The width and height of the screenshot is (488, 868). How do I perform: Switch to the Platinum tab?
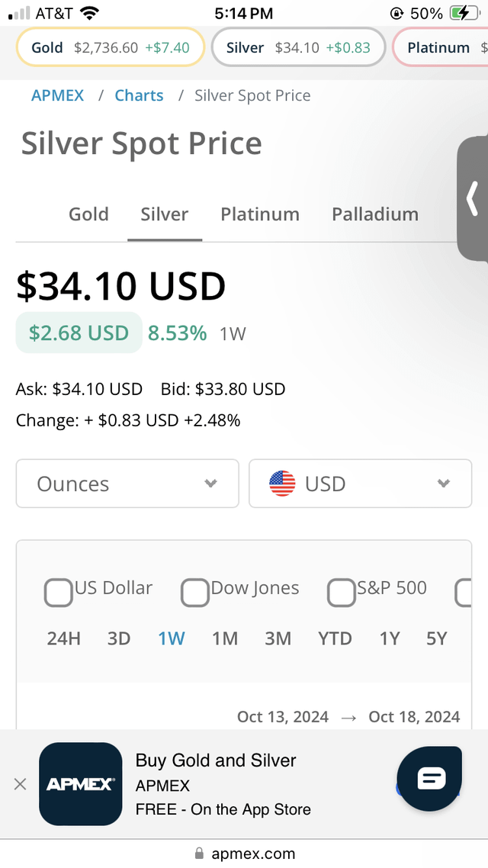[260, 214]
